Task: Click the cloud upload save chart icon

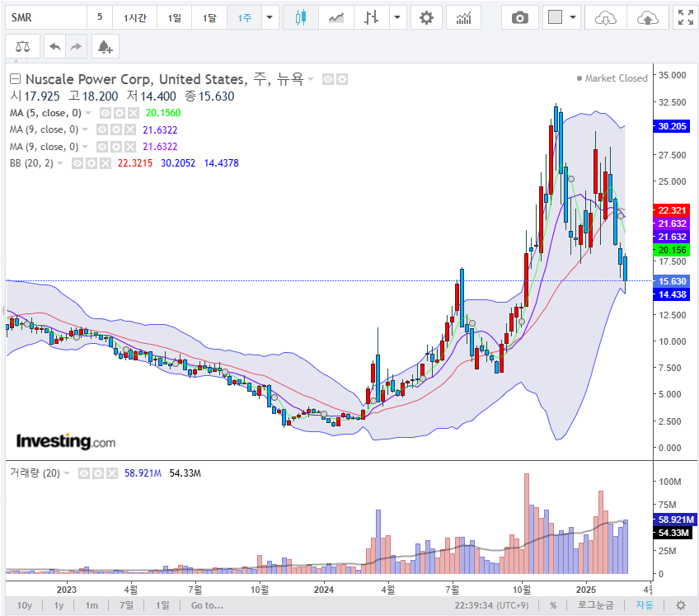Action: pos(647,18)
